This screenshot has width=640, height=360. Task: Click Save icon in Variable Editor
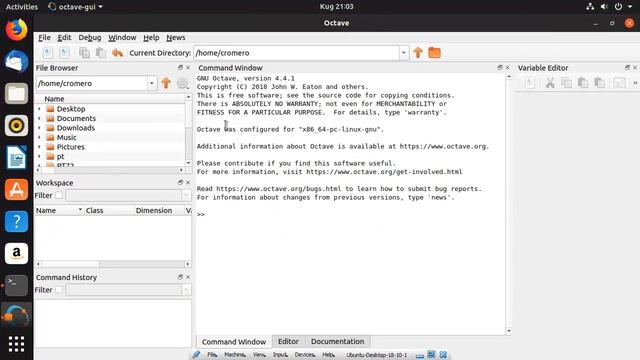pos(530,83)
